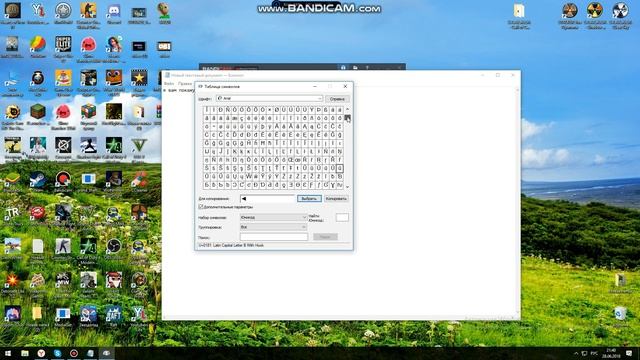
Task: Launch Yandex Browser from the taskbar
Action: coord(41,353)
